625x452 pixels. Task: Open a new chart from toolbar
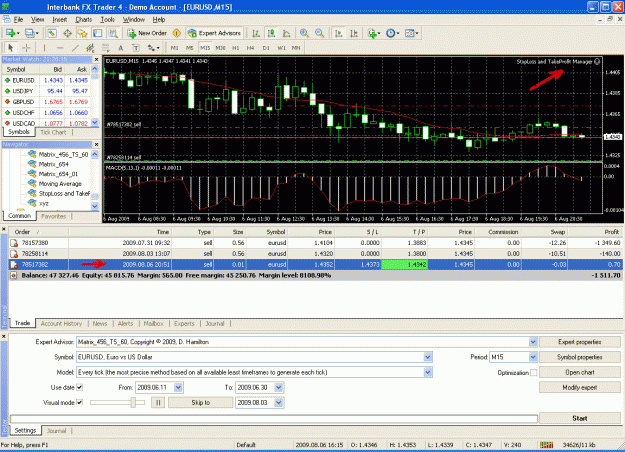(12, 33)
